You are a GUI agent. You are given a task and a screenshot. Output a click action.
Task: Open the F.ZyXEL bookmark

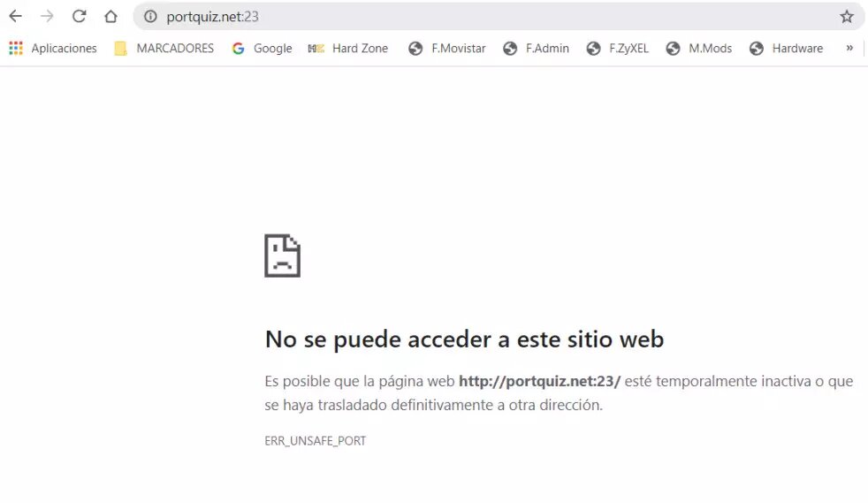618,49
